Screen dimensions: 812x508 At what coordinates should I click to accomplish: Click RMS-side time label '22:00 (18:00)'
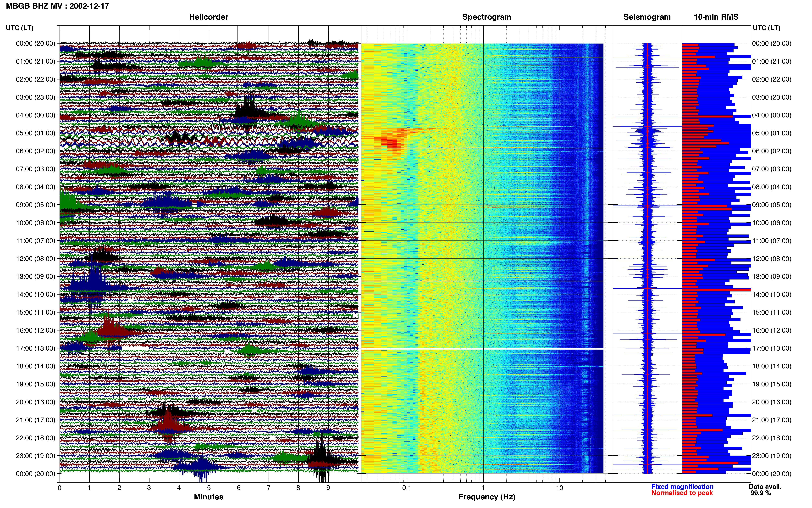coord(772,438)
